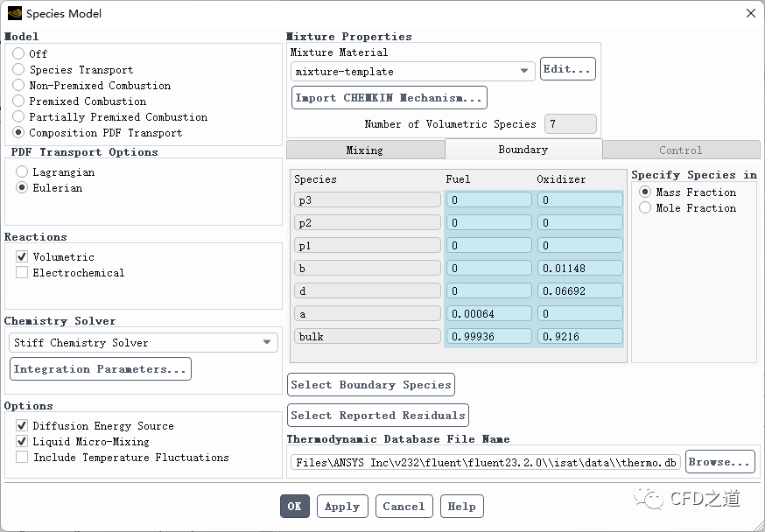Close the Species Model dialog
Image resolution: width=765 pixels, height=532 pixels.
pos(750,13)
